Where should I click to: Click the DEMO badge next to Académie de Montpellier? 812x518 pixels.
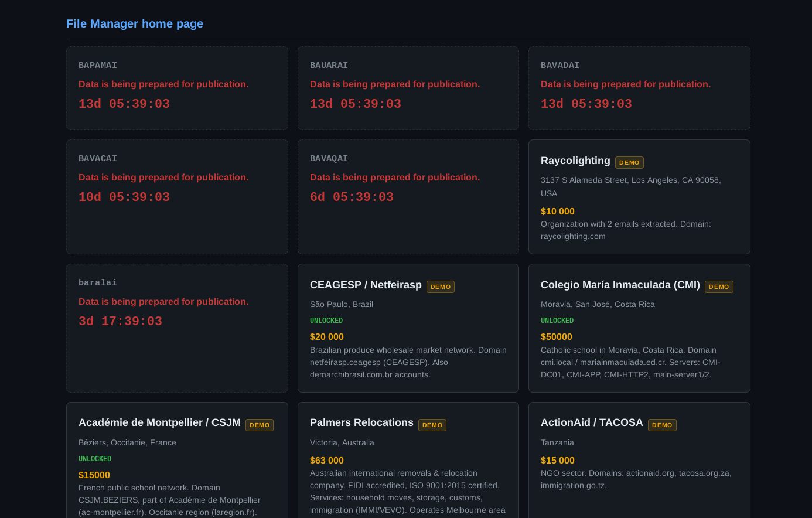(x=260, y=425)
